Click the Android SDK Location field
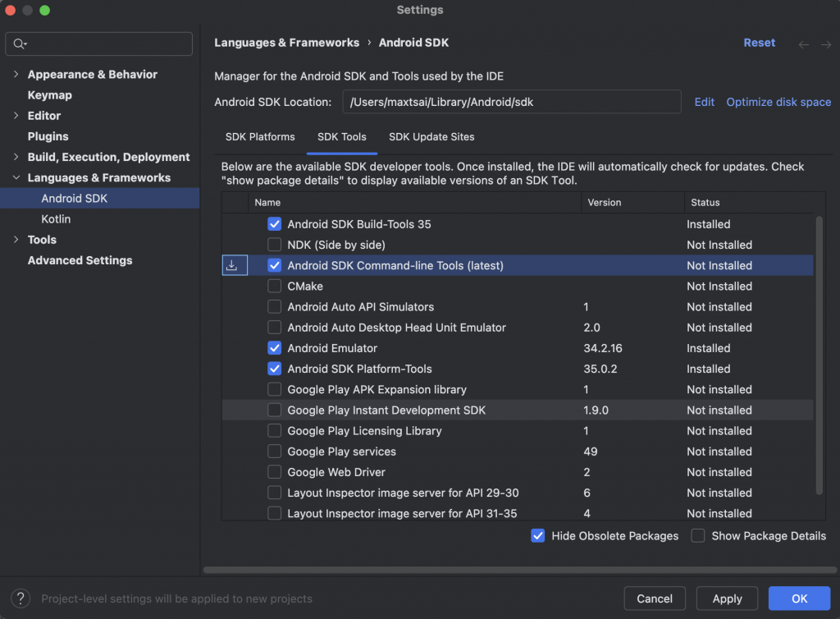The height and width of the screenshot is (619, 840). (512, 102)
